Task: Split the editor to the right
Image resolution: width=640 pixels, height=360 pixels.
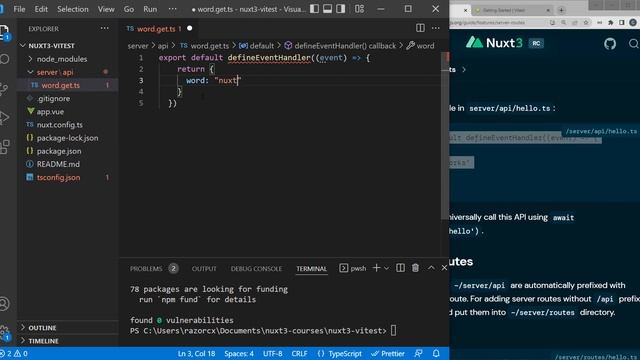Action: (420, 28)
